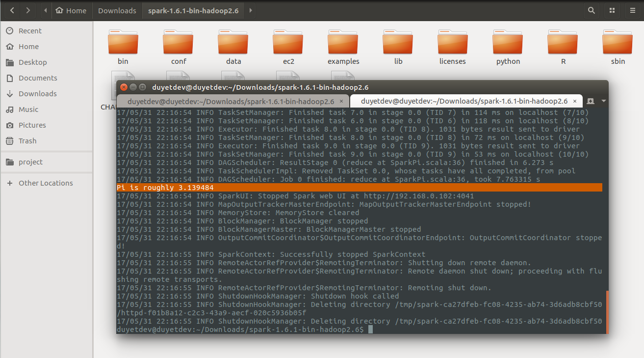Select the licenses folder icon
Viewport: 644px width, 358px height.
453,41
